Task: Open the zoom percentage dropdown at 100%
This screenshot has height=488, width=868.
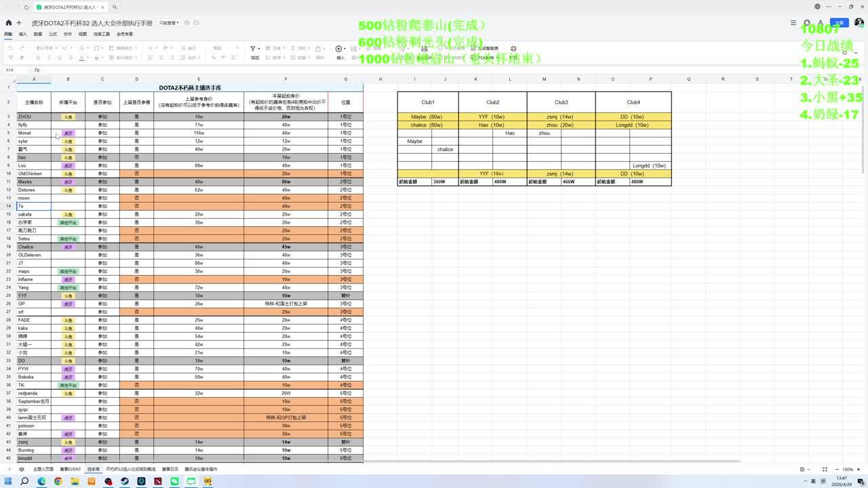Action: [x=848, y=469]
